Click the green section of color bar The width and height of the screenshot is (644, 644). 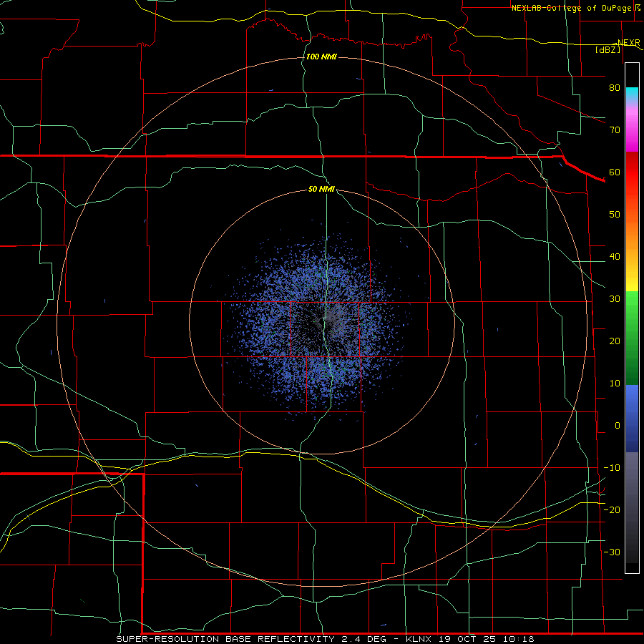click(x=632, y=338)
